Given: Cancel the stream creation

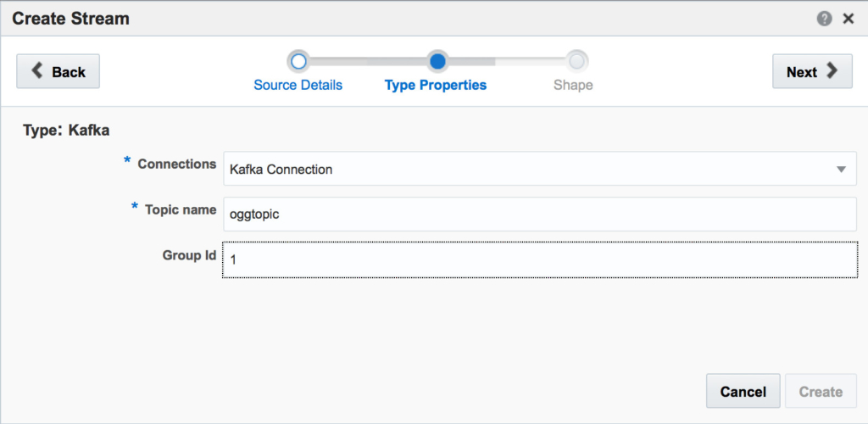Looking at the screenshot, I should [743, 391].
